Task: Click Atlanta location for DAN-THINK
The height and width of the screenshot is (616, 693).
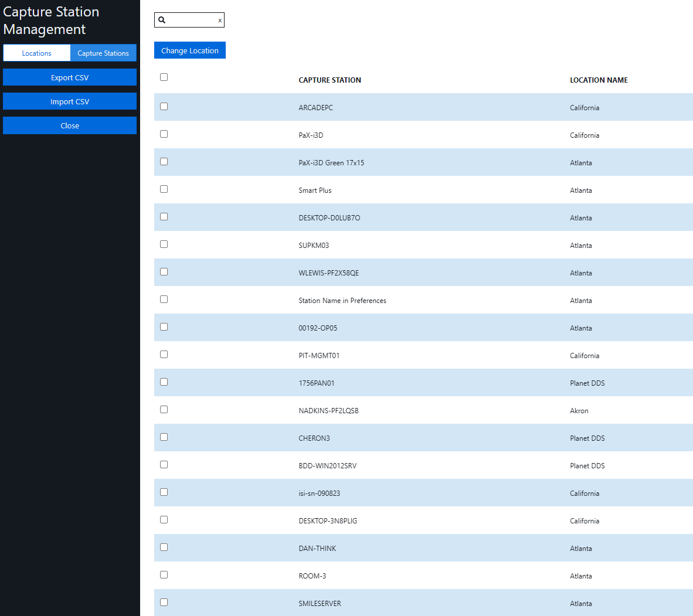Action: (581, 549)
